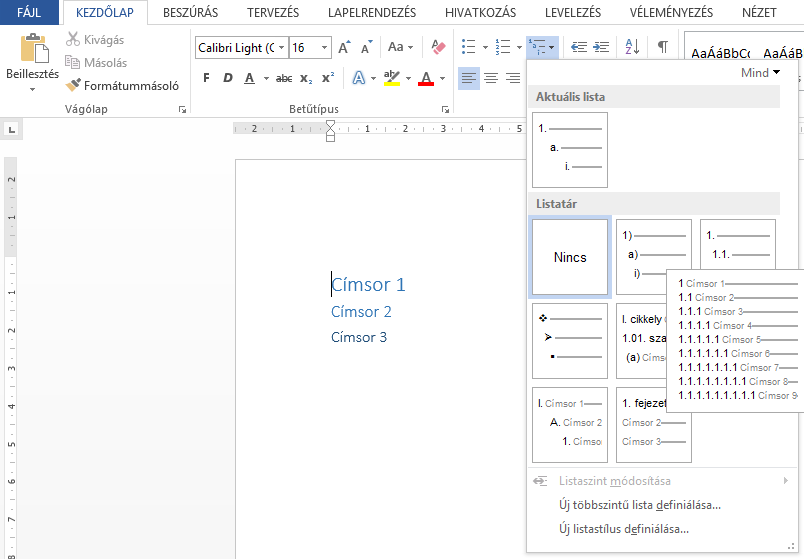
Task: Open the FÁJL tab
Action: tap(29, 13)
